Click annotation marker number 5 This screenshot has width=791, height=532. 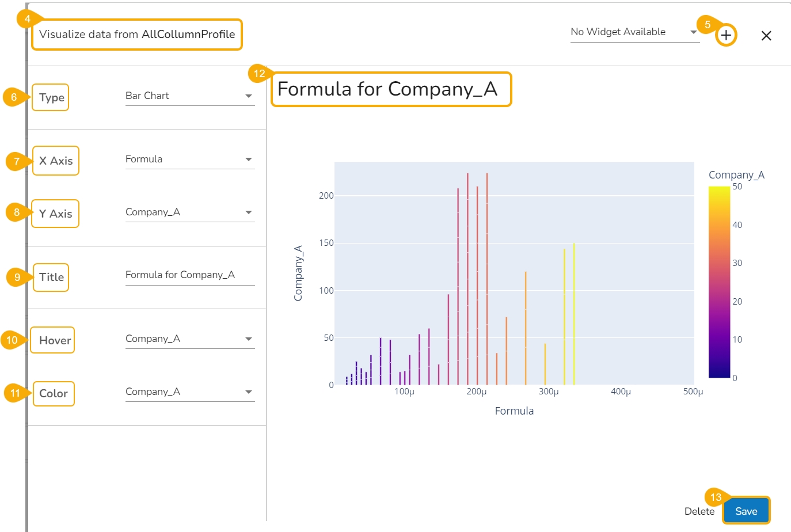[708, 25]
